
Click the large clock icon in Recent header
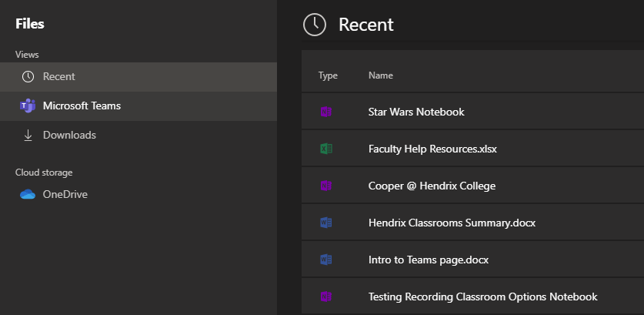tap(315, 25)
